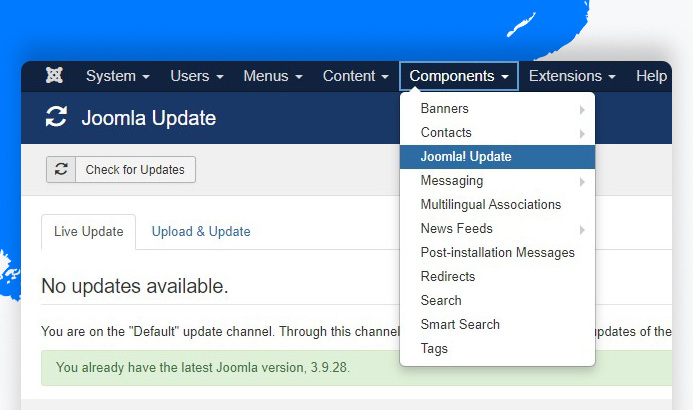Screen dimensions: 693x410
Task: Switch to the Upload & Update tab
Action: [201, 232]
